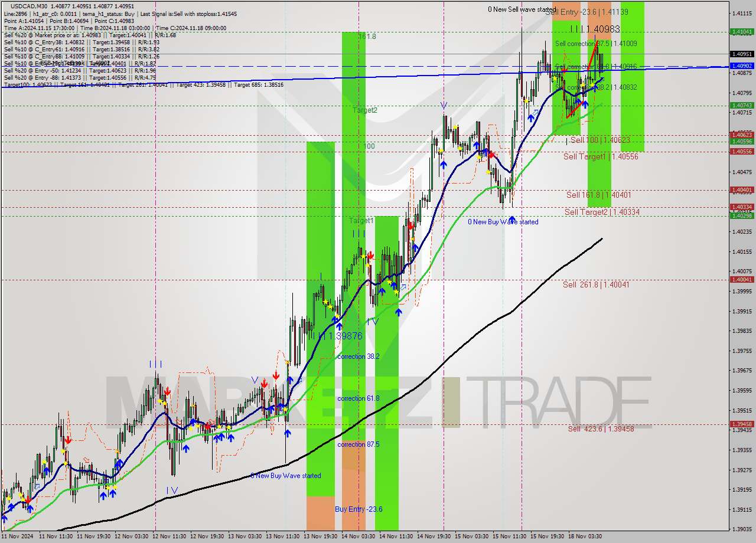
Task: Click the red 1.39458 price tag
Action: point(742,424)
